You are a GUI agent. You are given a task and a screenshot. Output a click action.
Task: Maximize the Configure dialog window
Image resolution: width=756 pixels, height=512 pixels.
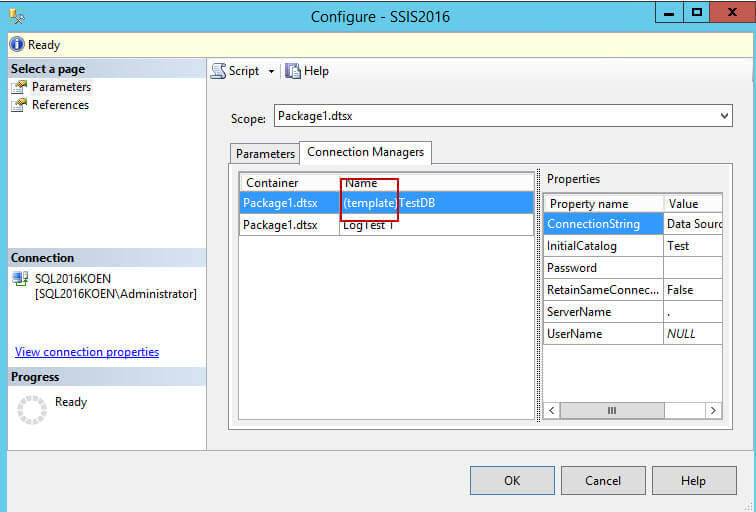(x=697, y=12)
